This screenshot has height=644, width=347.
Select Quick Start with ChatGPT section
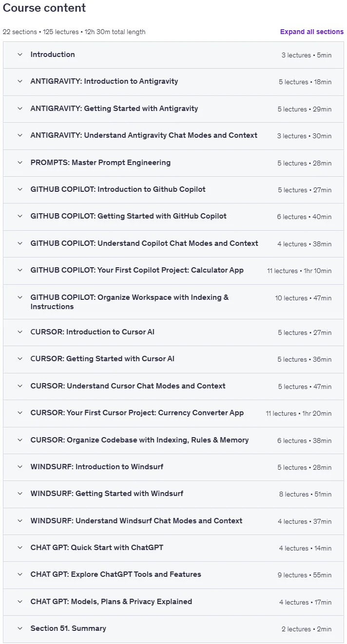pos(173,548)
